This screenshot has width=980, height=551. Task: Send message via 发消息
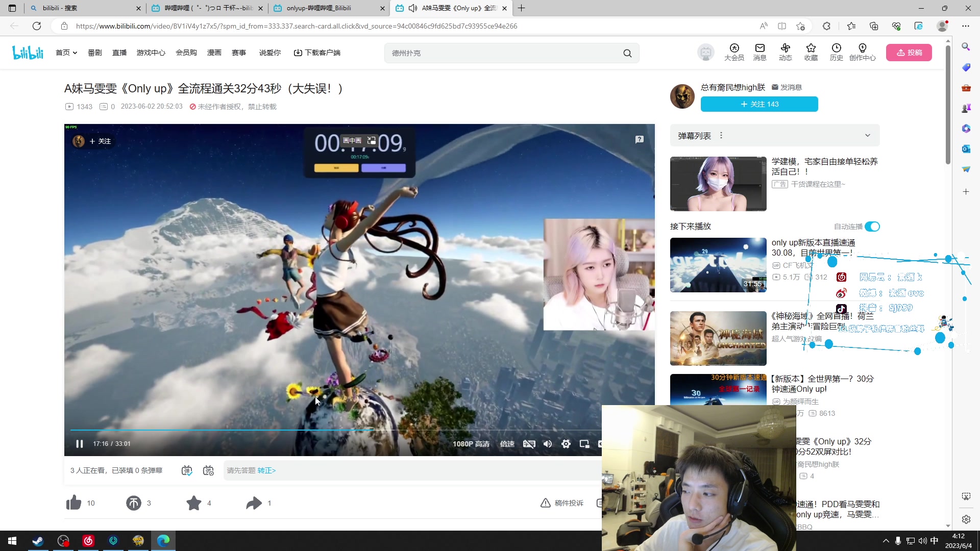point(787,87)
